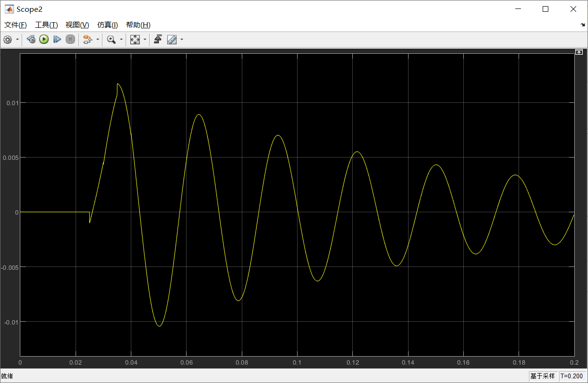
Task: Click the scale axes limits icon
Action: pyautogui.click(x=135, y=40)
